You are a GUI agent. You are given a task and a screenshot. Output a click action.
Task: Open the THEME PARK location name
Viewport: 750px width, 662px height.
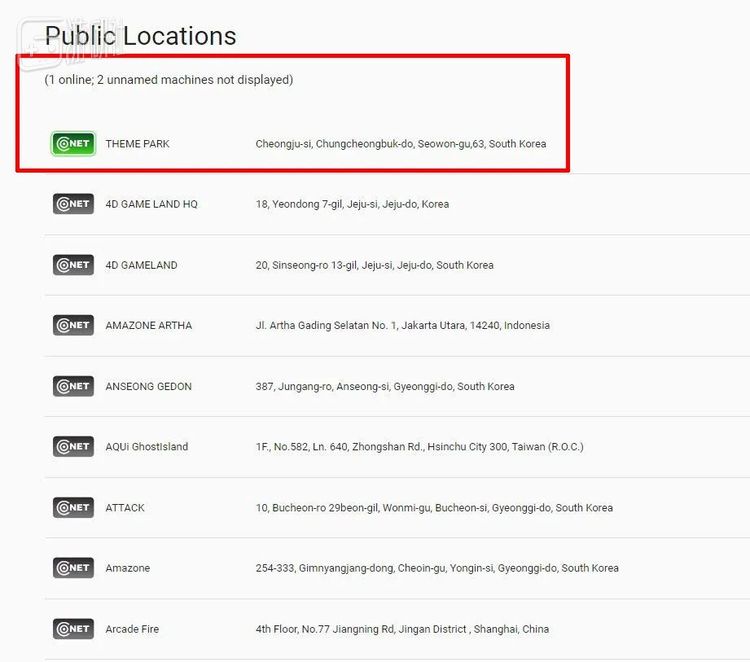point(137,144)
